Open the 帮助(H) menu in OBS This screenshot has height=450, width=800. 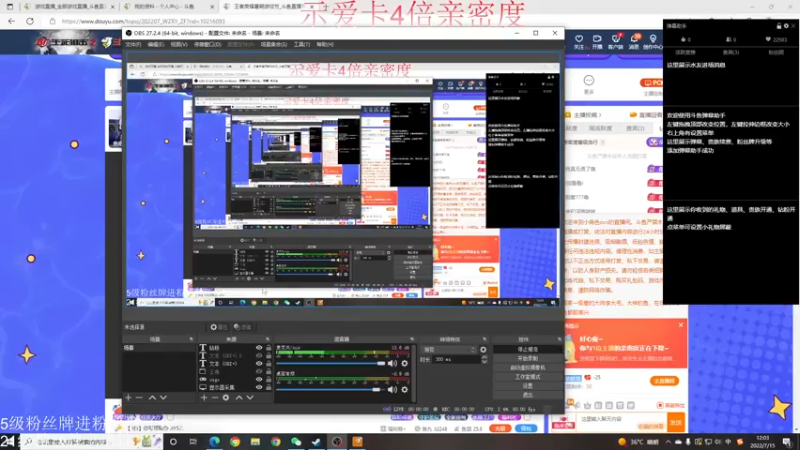325,45
